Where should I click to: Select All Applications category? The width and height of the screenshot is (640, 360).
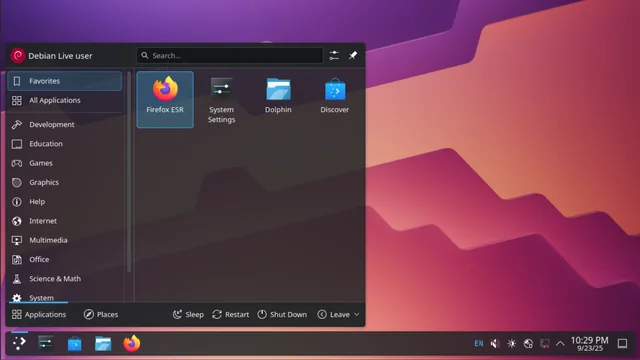coord(64,100)
